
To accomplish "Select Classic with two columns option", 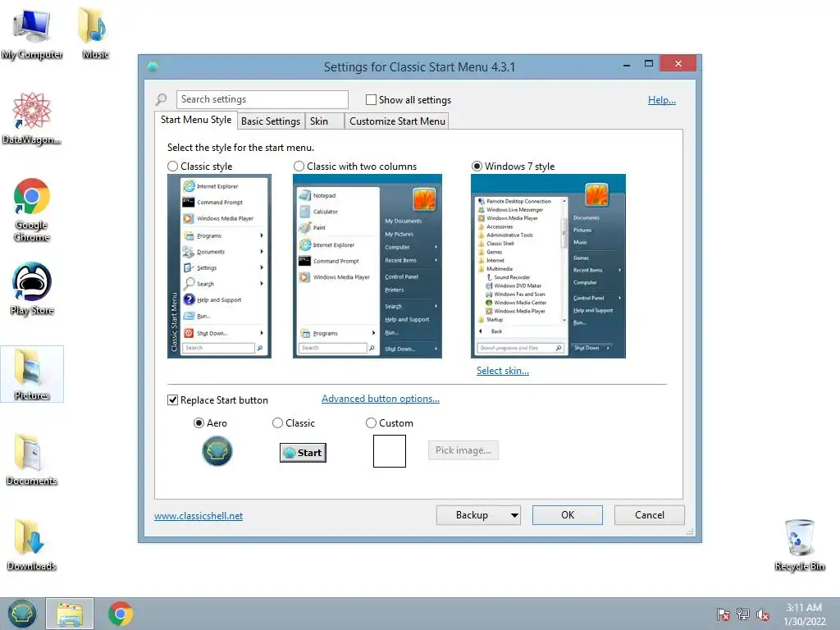I will click(299, 167).
